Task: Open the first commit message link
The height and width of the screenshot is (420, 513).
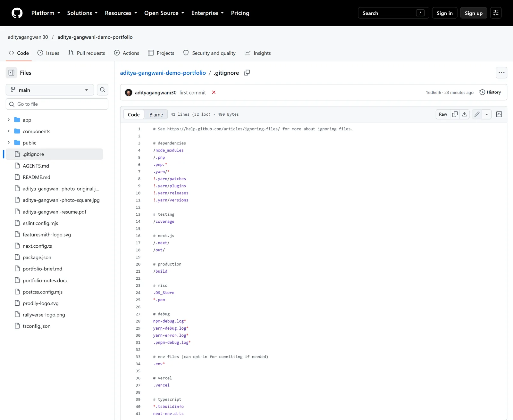Action: [193, 93]
